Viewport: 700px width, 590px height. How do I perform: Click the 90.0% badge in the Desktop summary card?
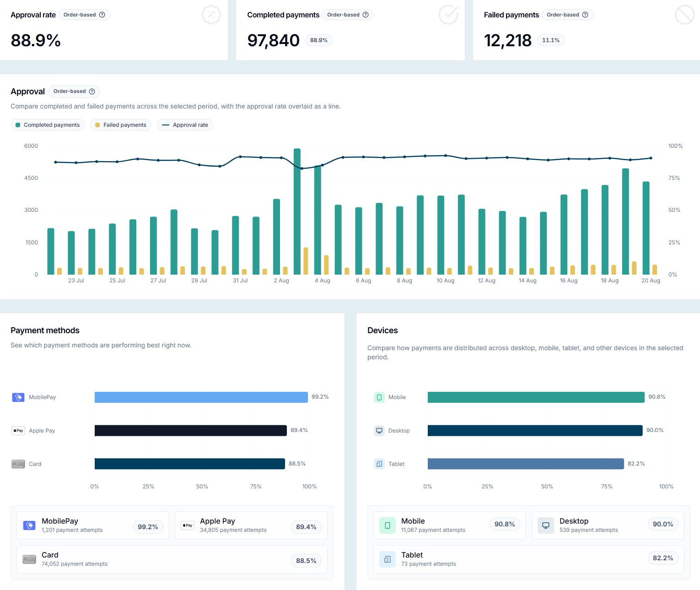point(663,525)
